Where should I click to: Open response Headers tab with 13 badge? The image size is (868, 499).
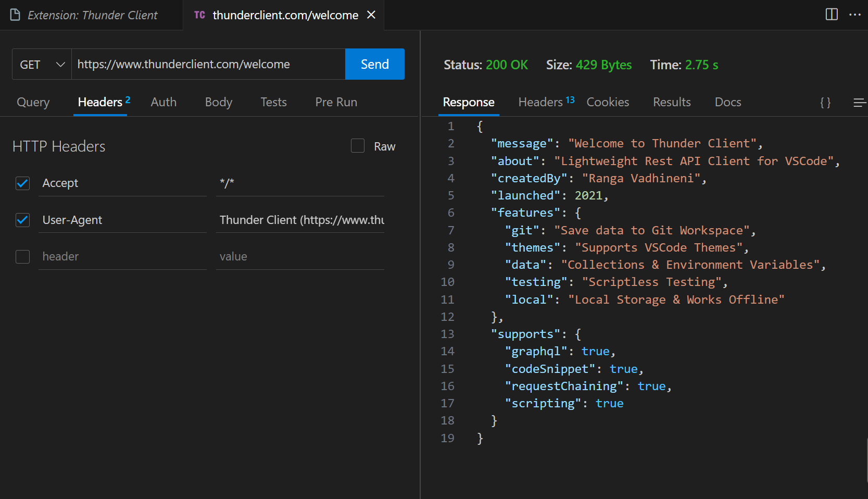click(546, 102)
